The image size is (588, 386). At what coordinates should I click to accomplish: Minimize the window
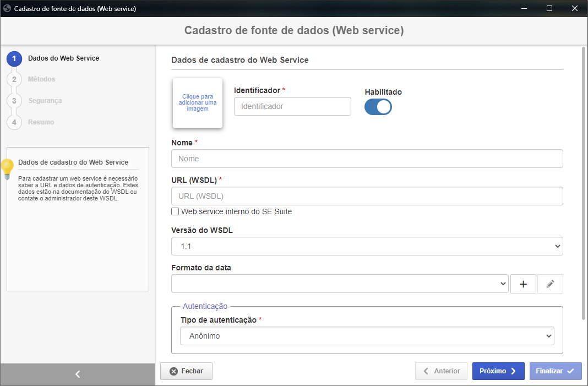tap(524, 8)
